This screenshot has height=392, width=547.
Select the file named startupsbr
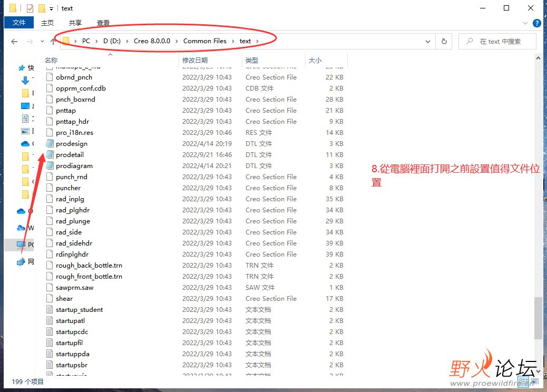coord(72,365)
